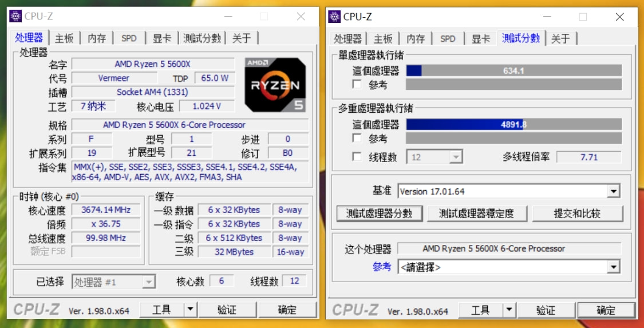Click 这个处理器 name field in benchmark window
This screenshot has height=328, width=644.
coord(509,248)
